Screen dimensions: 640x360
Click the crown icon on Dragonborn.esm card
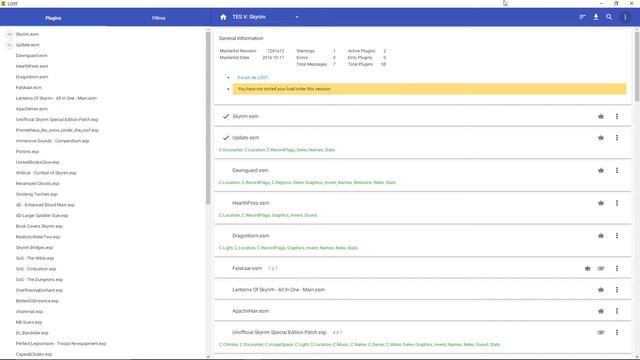(x=601, y=236)
